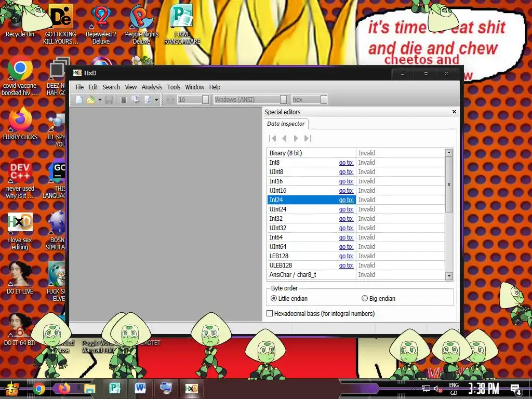Open Chrome from the taskbar
Image resolution: width=532 pixels, height=399 pixels.
(x=38, y=389)
